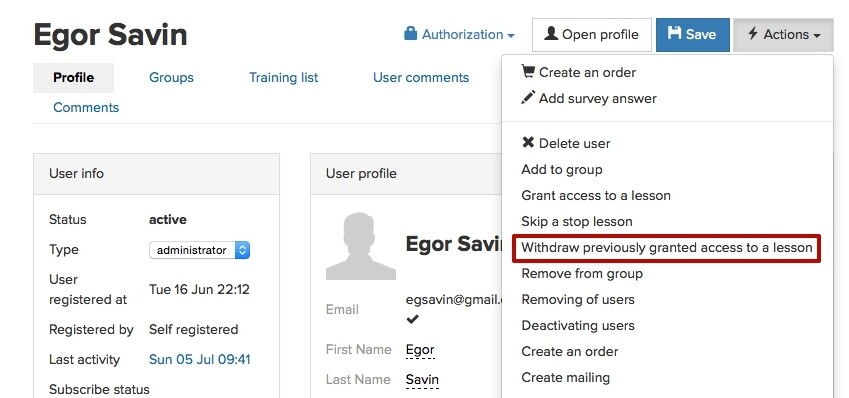Expand the Authorization dropdown menu
The height and width of the screenshot is (398, 849).
point(459,35)
